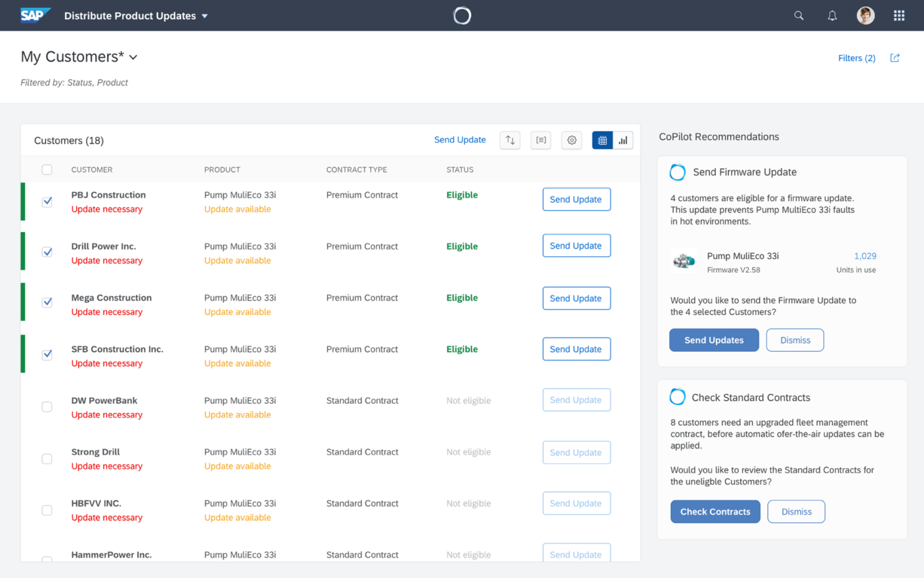Expand the My Customers* view selector

click(134, 57)
